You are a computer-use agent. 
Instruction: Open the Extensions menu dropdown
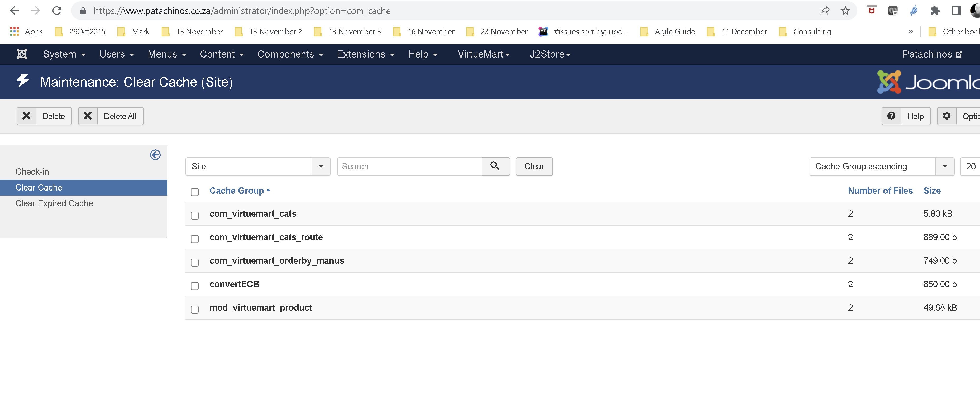coord(365,54)
